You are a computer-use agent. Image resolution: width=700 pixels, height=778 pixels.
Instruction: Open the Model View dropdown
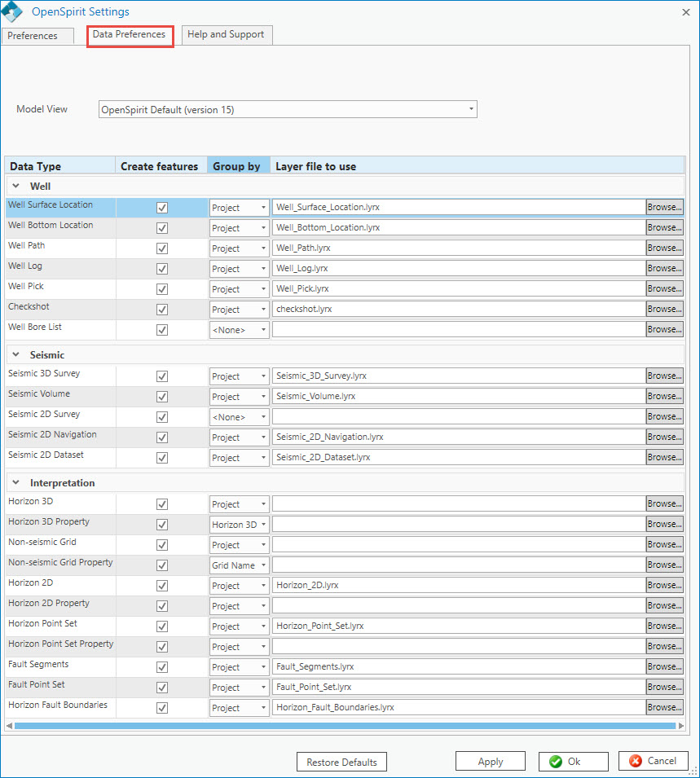(x=288, y=110)
